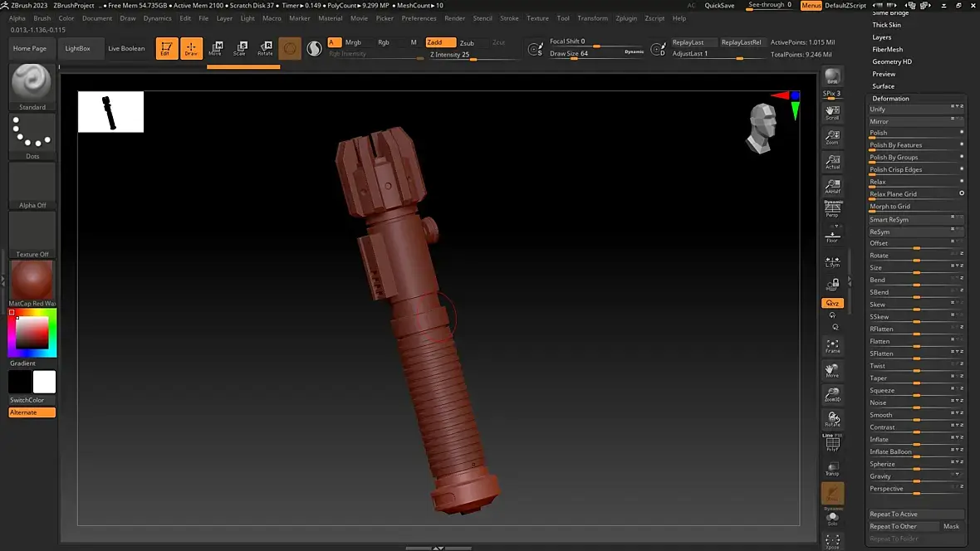Click the Inflate deformation slider
The width and height of the screenshot is (980, 551).
click(915, 440)
